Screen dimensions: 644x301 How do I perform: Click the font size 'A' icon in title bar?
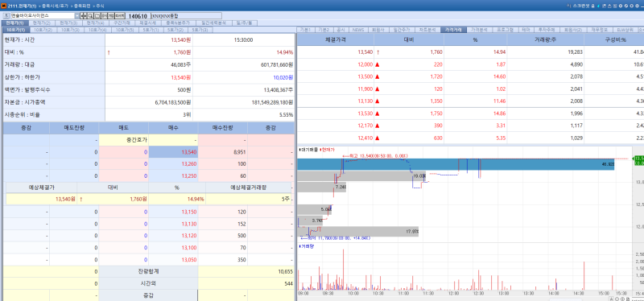[569, 6]
